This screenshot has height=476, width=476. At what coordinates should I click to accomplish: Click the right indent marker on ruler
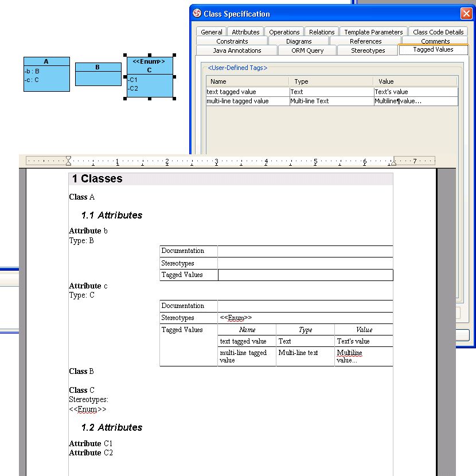(x=394, y=163)
